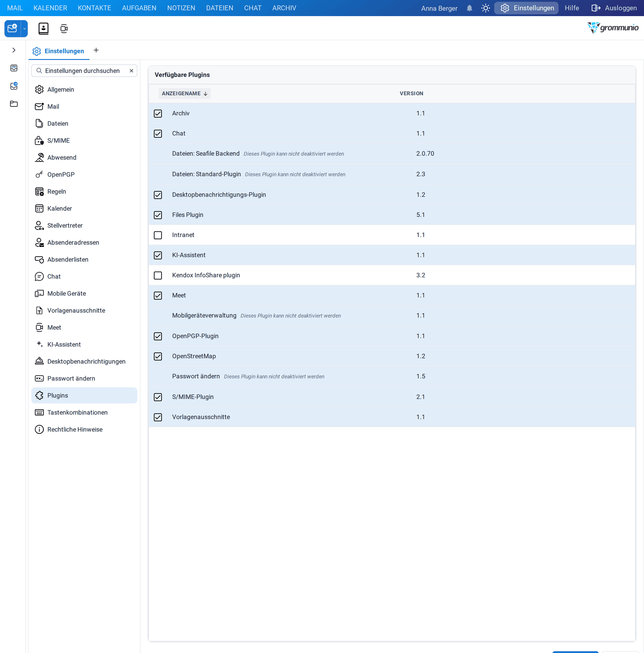The image size is (644, 653).
Task: Click the new email compose icon
Action: pyautogui.click(x=13, y=29)
